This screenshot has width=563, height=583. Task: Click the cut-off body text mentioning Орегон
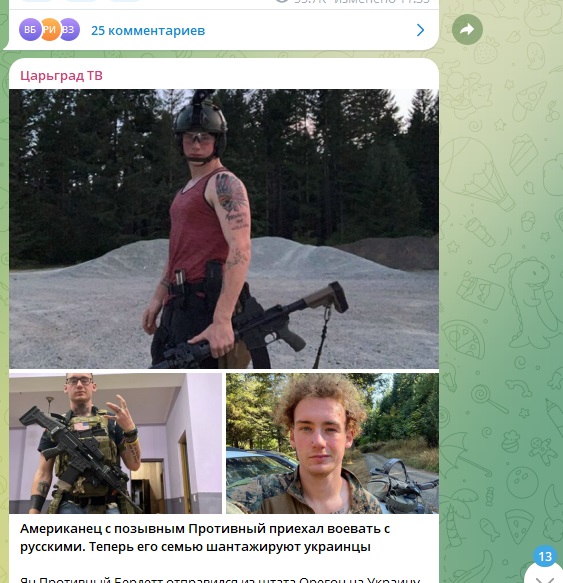coord(220,580)
